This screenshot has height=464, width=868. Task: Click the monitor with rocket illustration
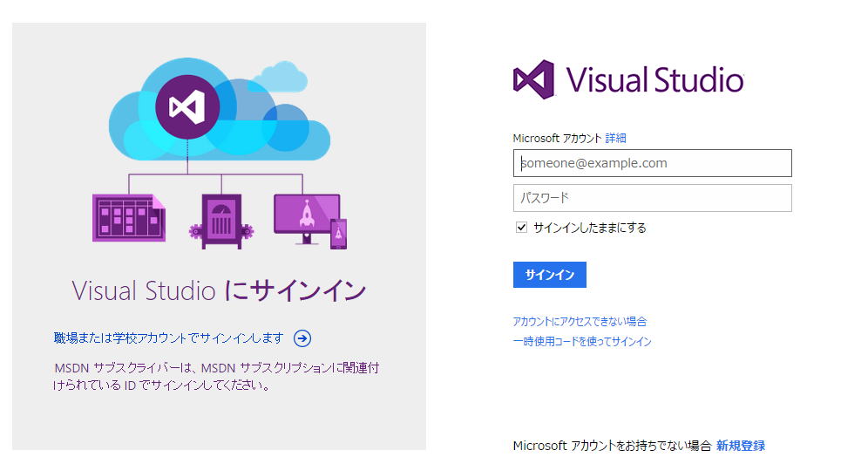coord(307,219)
